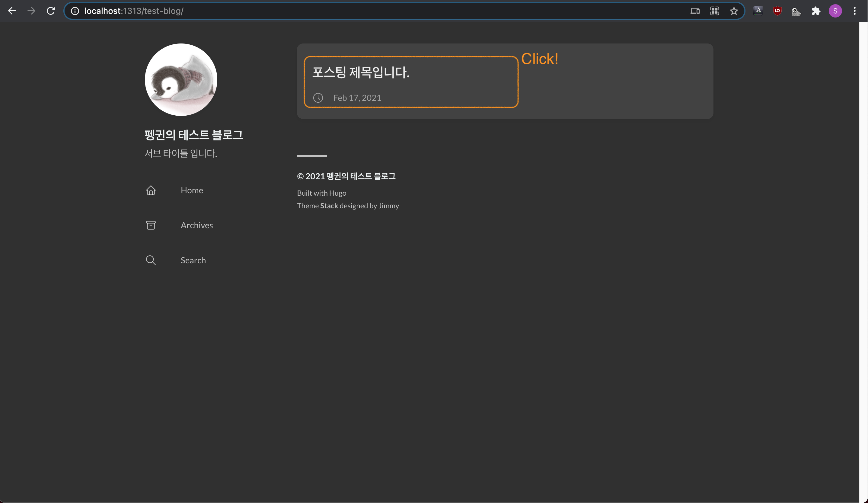Image resolution: width=868 pixels, height=503 pixels.
Task: Click the blog title 펭귄의 테스트 블로그
Action: coord(193,135)
